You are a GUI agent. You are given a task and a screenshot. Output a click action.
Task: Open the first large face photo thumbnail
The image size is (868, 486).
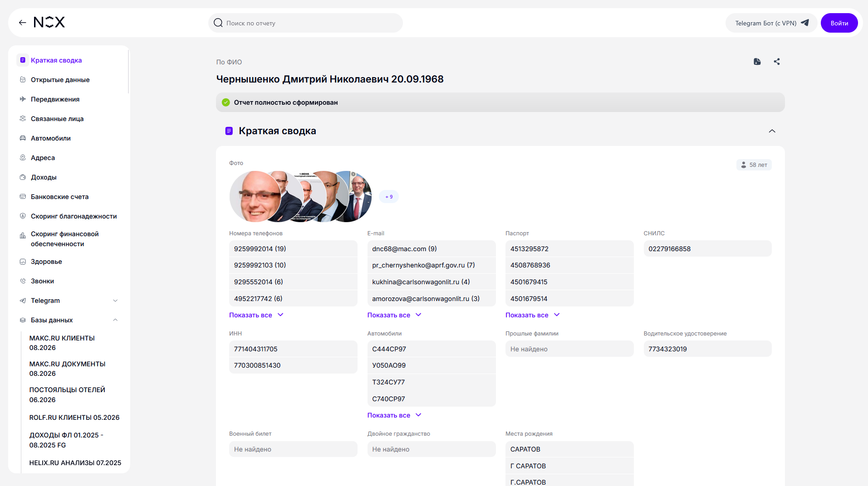click(255, 196)
